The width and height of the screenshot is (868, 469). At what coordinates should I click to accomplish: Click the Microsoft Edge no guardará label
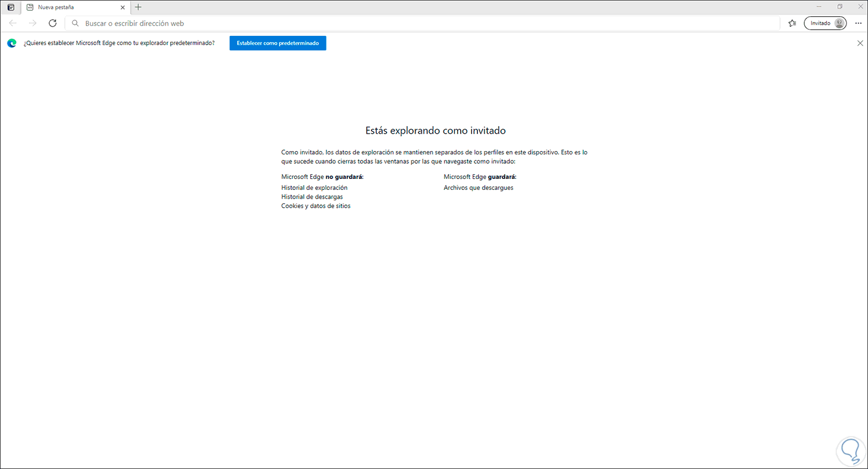[322, 177]
